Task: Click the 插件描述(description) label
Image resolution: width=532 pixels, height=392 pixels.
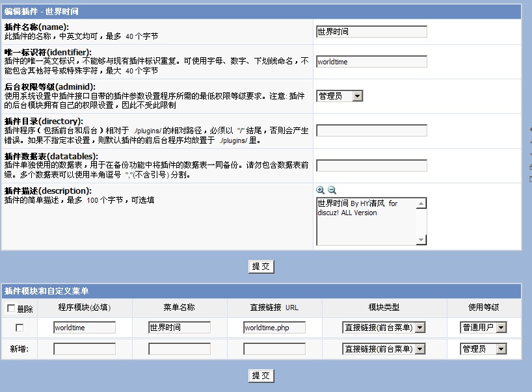Action: pos(48,191)
